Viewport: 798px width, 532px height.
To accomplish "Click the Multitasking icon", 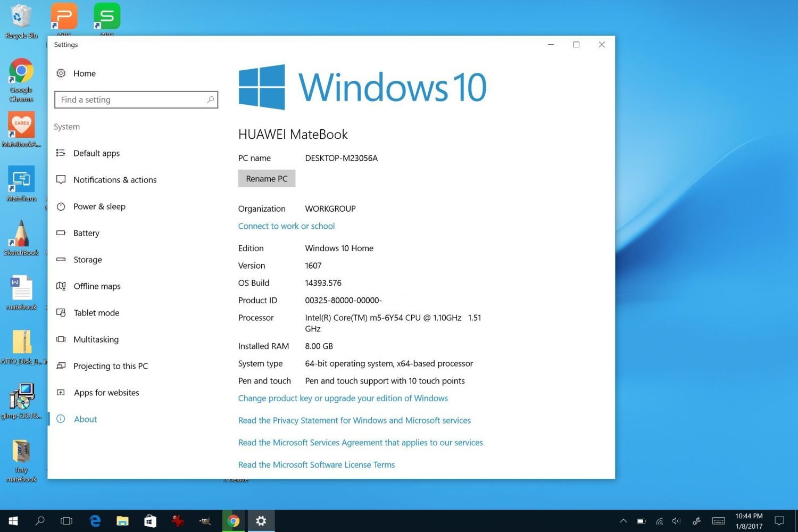I will [61, 339].
